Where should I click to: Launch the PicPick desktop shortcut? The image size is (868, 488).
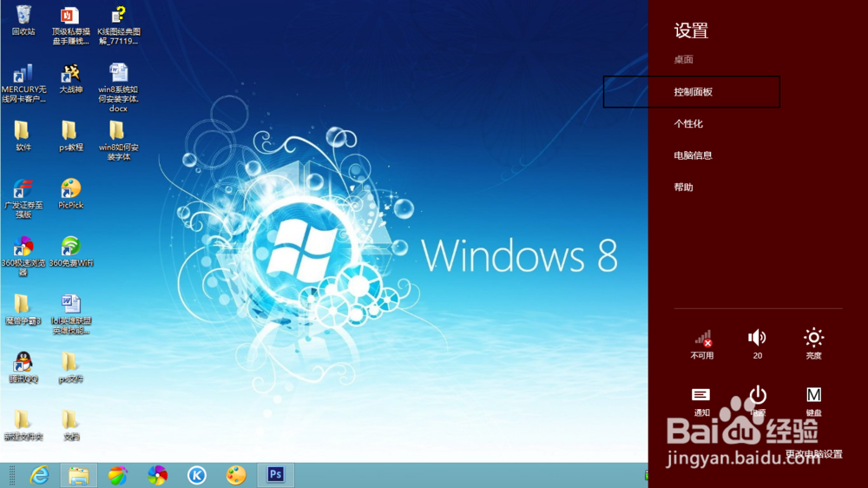point(70,194)
